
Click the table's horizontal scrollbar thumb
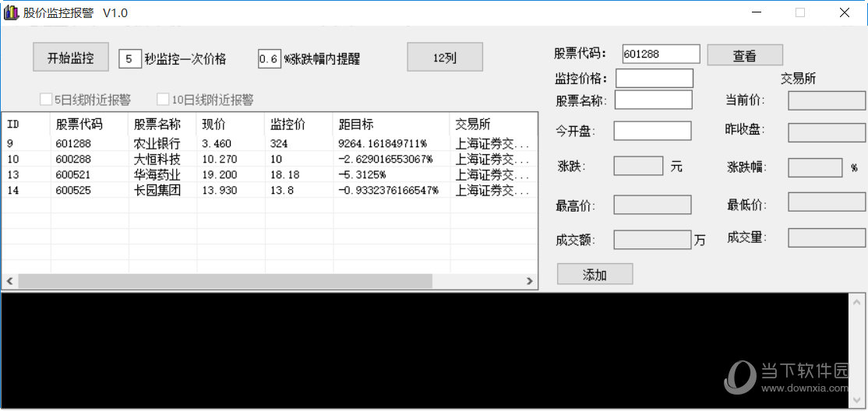[224, 281]
